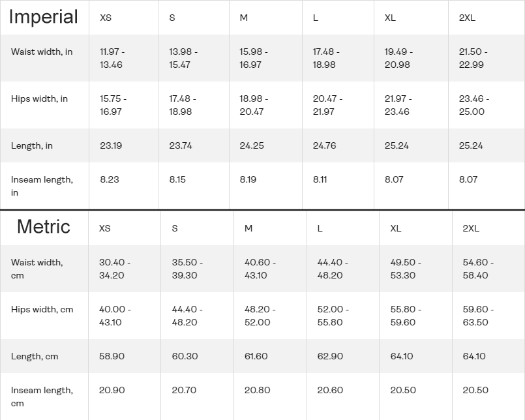Click the 'Waist width, in' row label

42,52
